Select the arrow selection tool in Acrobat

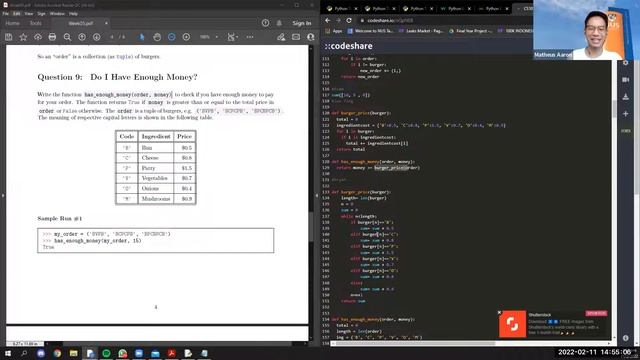pyautogui.click(x=142, y=37)
